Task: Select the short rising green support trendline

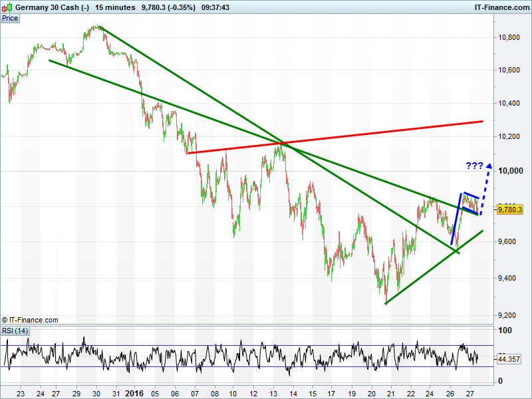Action: pyautogui.click(x=432, y=268)
